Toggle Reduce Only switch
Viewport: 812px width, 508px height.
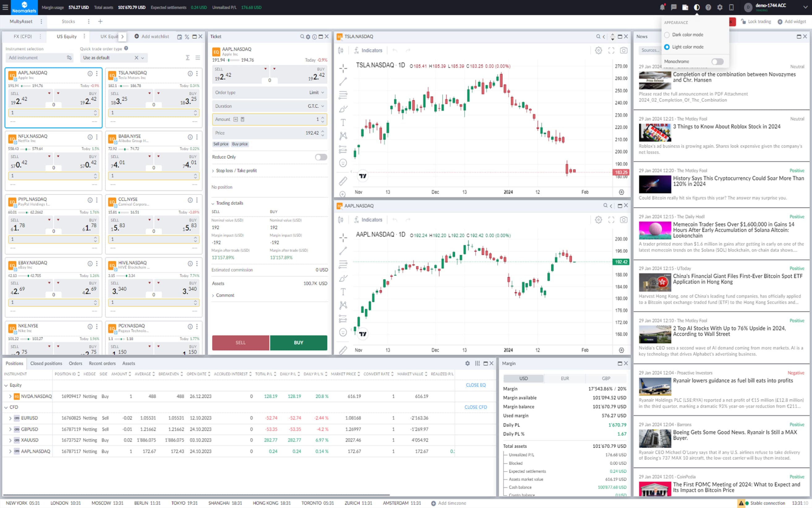pos(321,157)
